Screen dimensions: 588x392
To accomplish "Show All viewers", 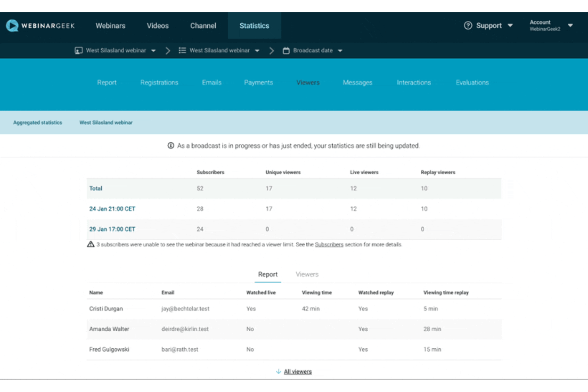I will [298, 371].
